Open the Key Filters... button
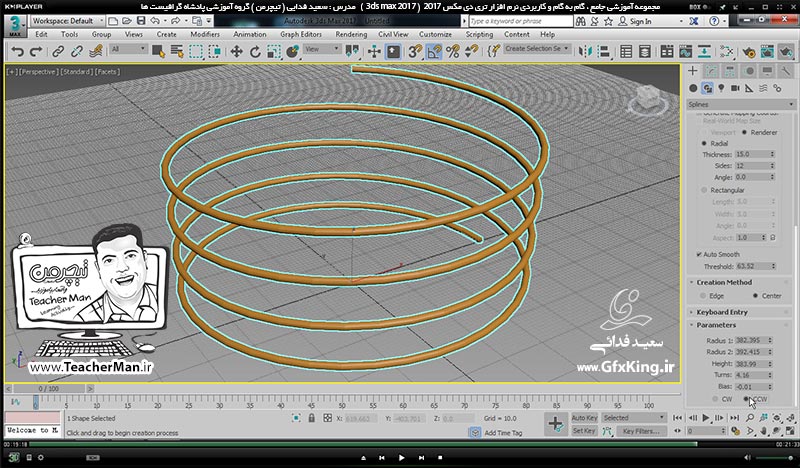The height and width of the screenshot is (468, 800). [x=641, y=431]
